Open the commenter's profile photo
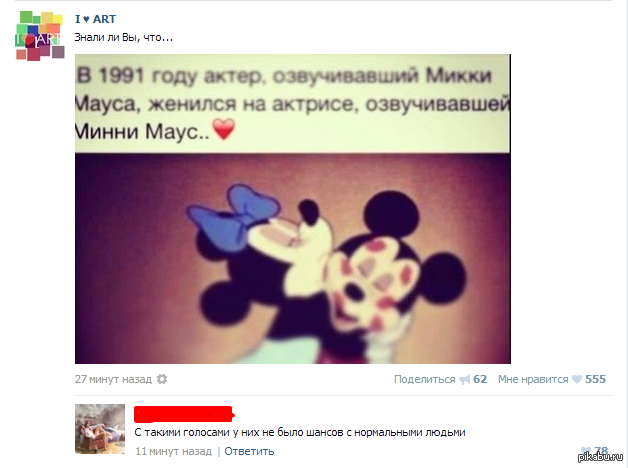The height and width of the screenshot is (468, 628). point(100,429)
